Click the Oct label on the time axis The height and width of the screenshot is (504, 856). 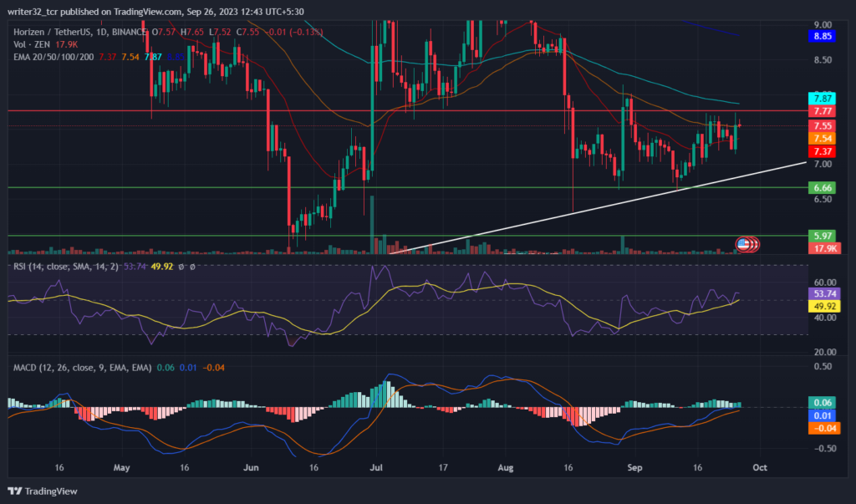click(760, 468)
